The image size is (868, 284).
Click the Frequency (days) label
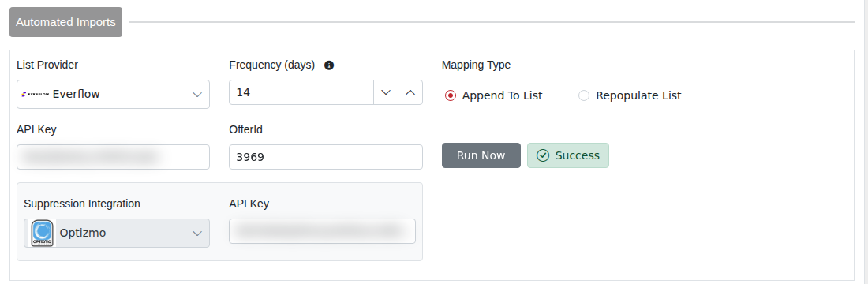click(271, 65)
